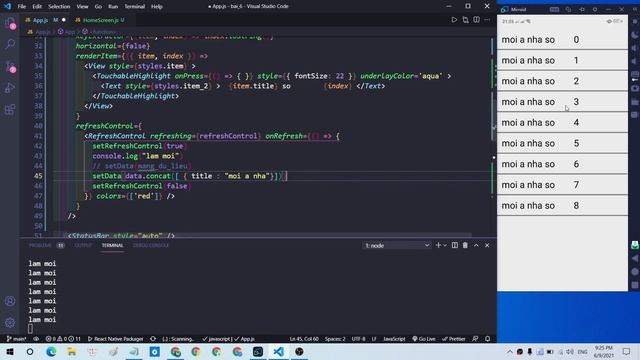Image resolution: width=640 pixels, height=360 pixels.
Task: Open editor More Actions ellipsis
Action: pos(487,20)
